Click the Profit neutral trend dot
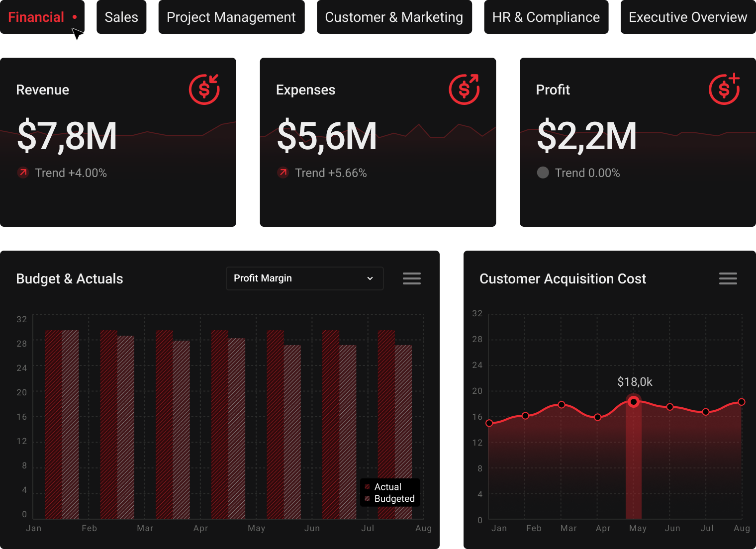Image resolution: width=756 pixels, height=549 pixels. [543, 173]
